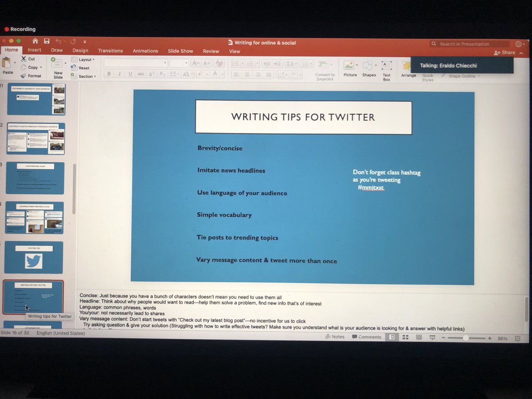Click Search in Presentation field
Image resolution: width=532 pixels, height=399 pixels.
point(469,44)
